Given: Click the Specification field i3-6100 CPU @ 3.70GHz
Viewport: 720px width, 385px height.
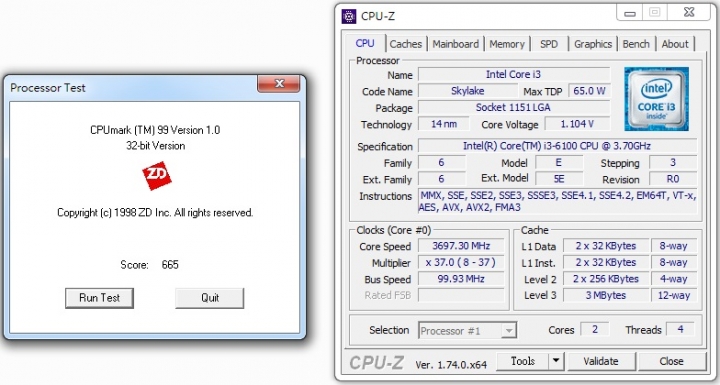Looking at the screenshot, I should coord(557,146).
